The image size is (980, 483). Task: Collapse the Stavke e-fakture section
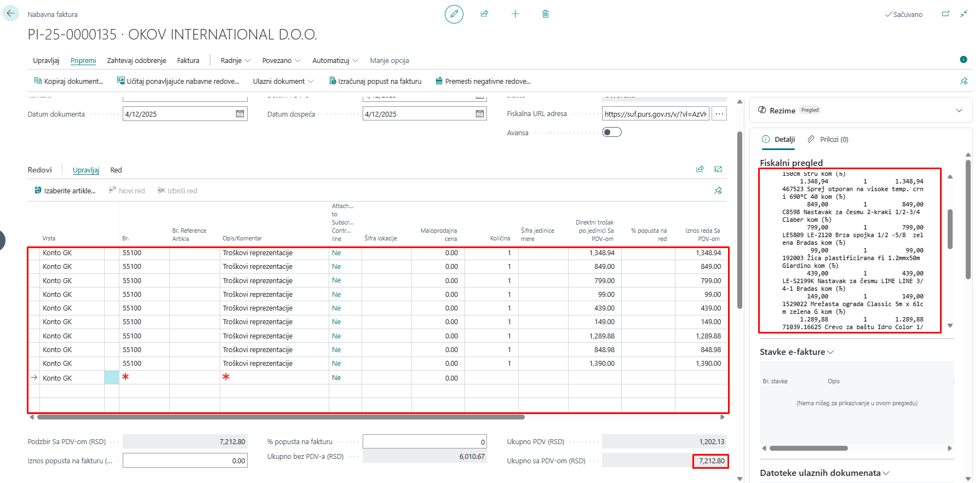[x=797, y=352]
